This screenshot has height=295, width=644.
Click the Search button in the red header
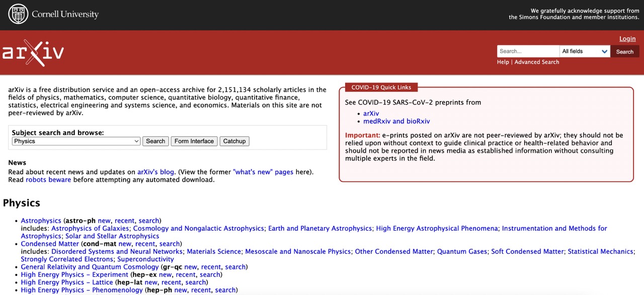pyautogui.click(x=625, y=51)
